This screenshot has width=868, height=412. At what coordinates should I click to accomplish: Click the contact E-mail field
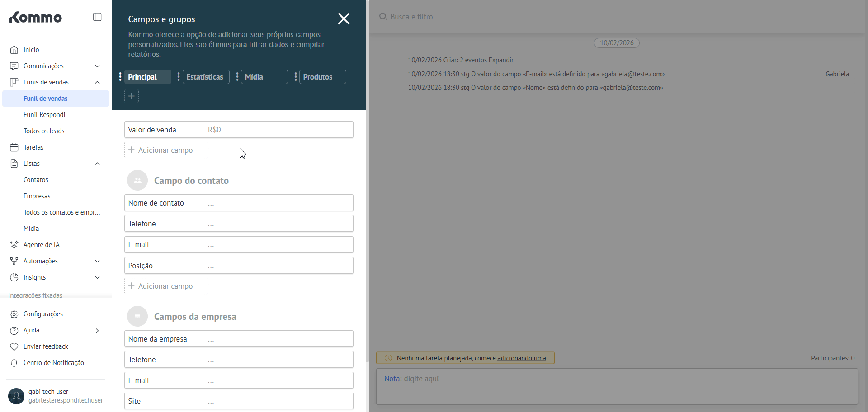click(239, 244)
